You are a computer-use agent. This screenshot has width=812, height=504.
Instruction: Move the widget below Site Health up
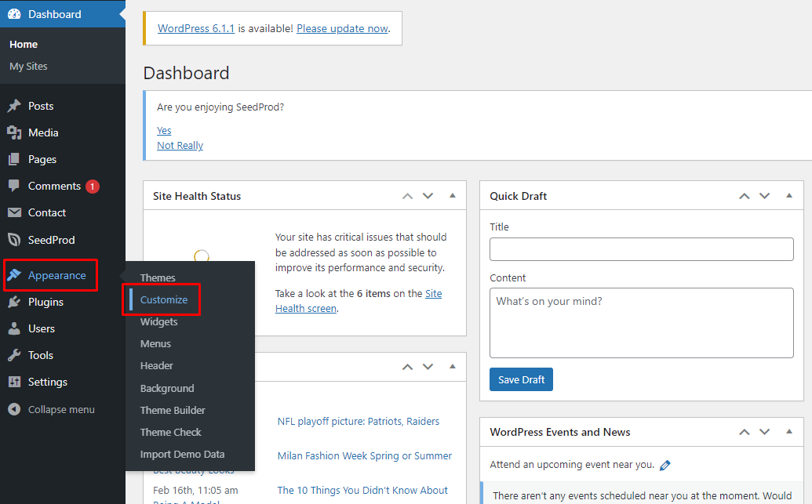coord(407,367)
